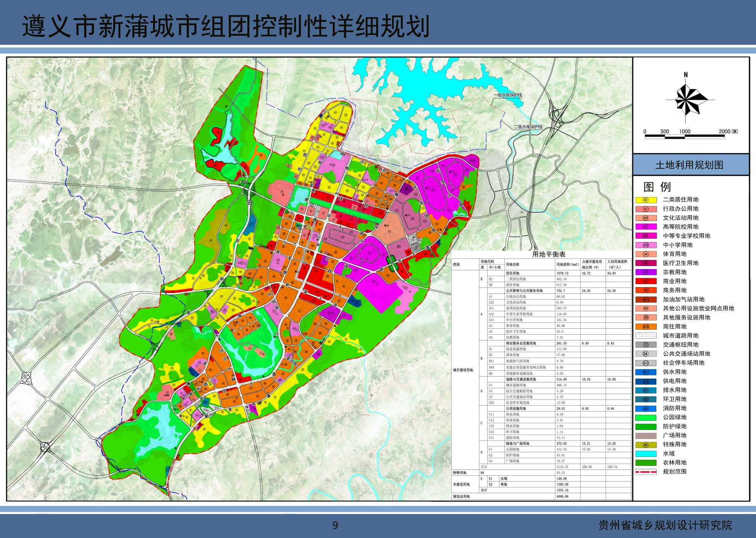Viewport: 756px width, 538px height.
Task: Select the 水域 cyan legend swatch
Action: click(x=646, y=454)
